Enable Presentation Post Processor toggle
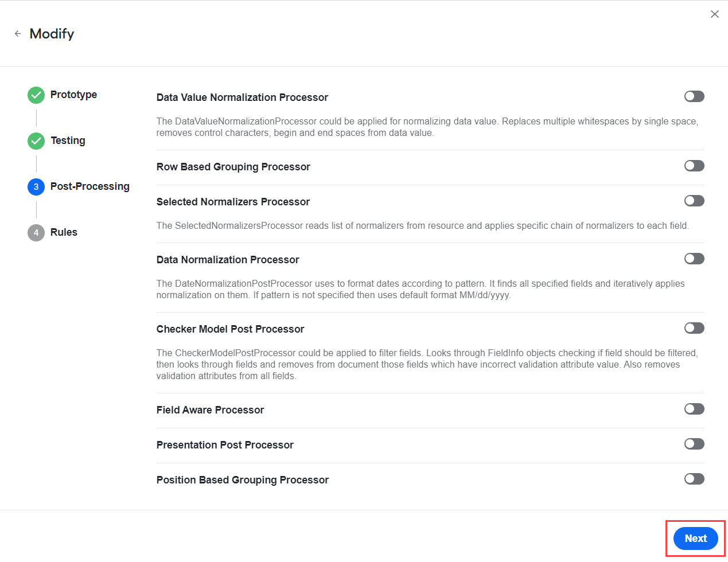 [694, 444]
